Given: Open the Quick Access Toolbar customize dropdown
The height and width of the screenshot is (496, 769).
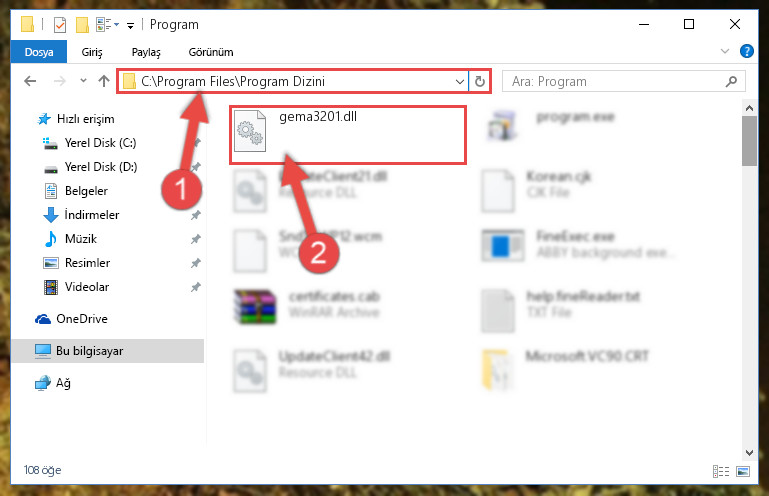Looking at the screenshot, I should [x=130, y=26].
